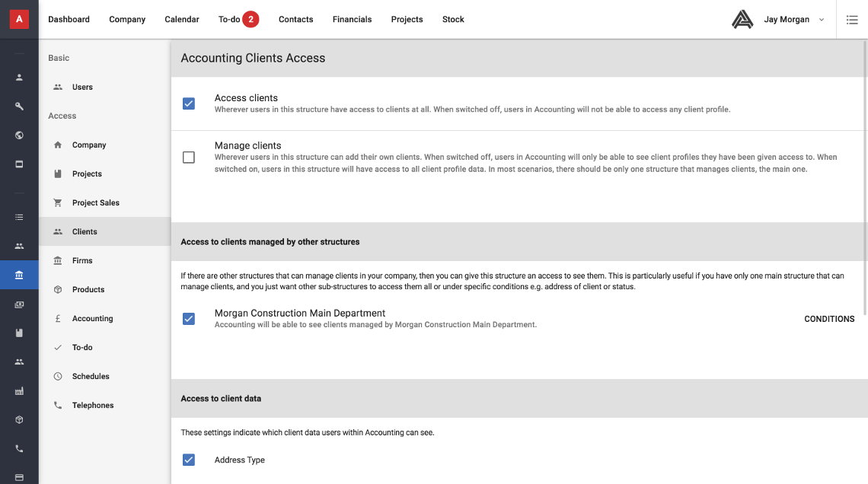Viewport: 868px width, 484px height.
Task: Open Telephones access settings in sidebar
Action: [x=93, y=406]
